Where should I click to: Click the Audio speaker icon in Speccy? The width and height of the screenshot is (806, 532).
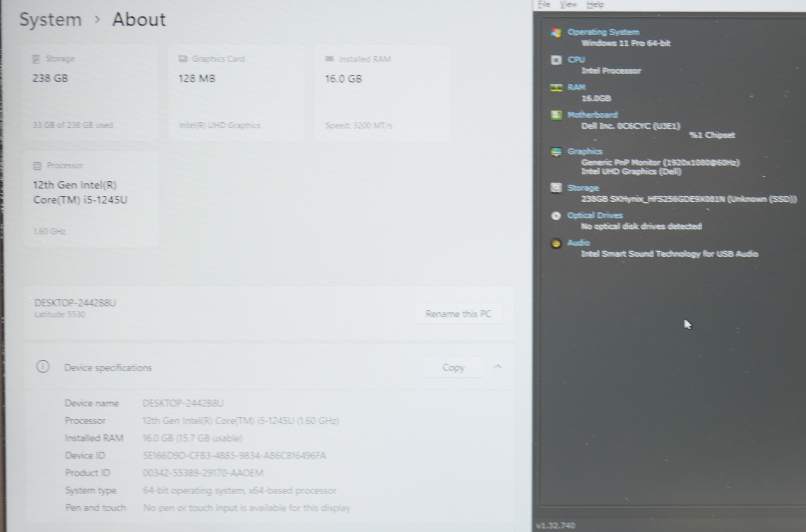(556, 243)
